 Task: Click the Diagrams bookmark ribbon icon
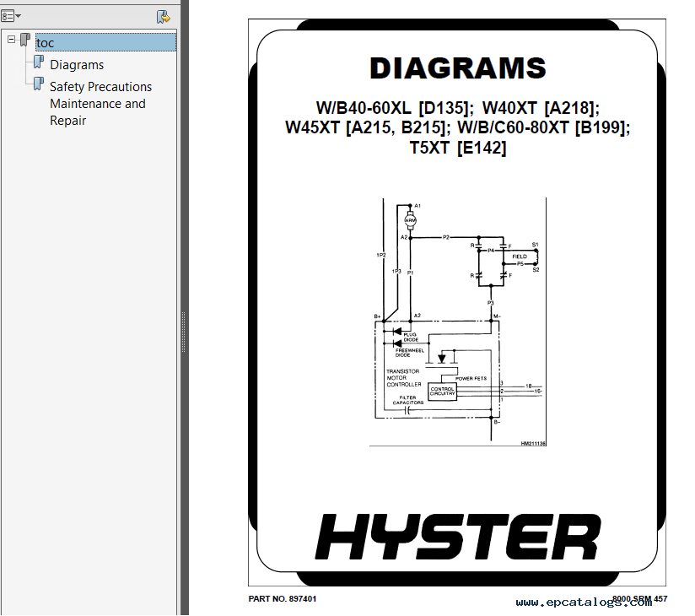(x=39, y=62)
